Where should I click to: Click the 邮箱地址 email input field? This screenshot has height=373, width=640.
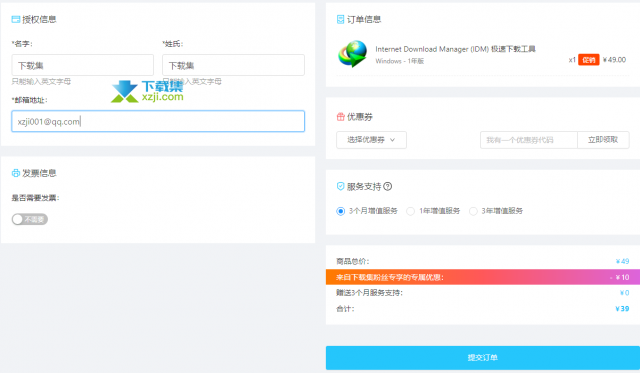(x=158, y=121)
